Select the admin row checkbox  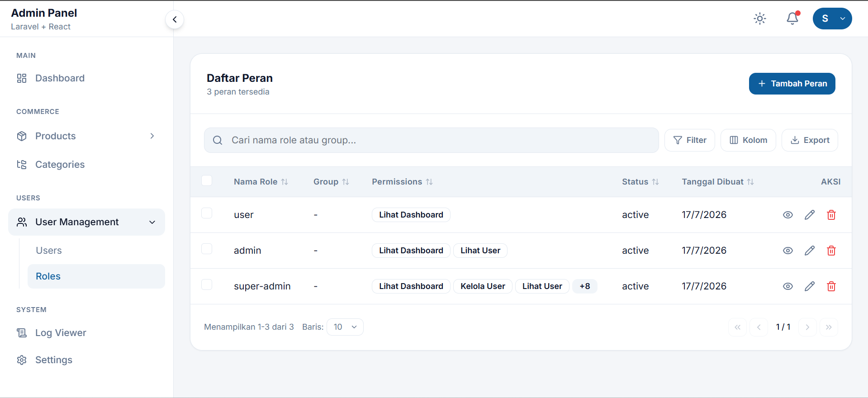[207, 249]
